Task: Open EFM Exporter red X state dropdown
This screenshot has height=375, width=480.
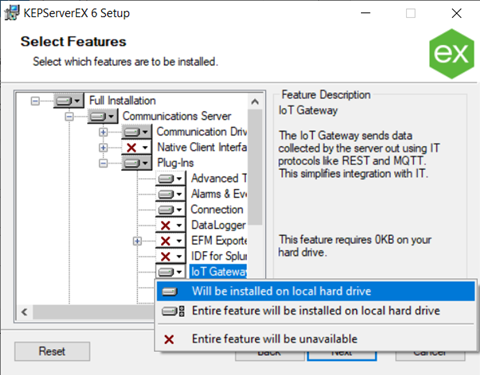Action: [170, 241]
